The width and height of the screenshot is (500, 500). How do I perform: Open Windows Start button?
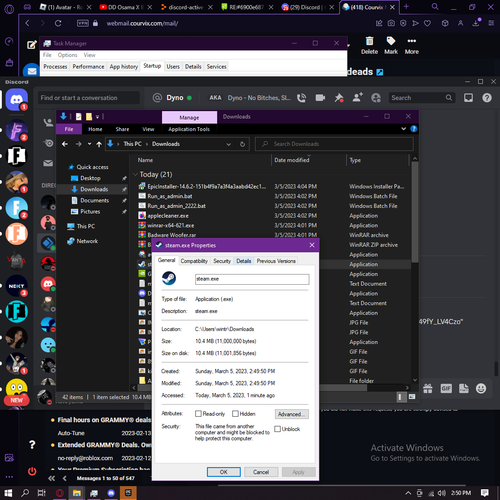coord(8,493)
